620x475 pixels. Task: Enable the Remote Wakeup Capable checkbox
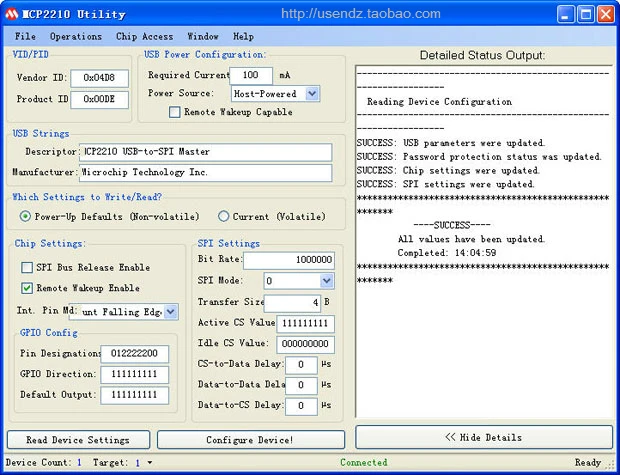click(x=175, y=113)
